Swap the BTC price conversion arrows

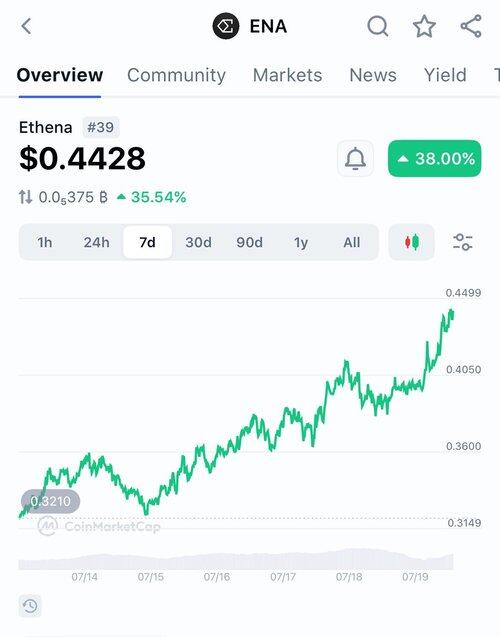point(25,197)
